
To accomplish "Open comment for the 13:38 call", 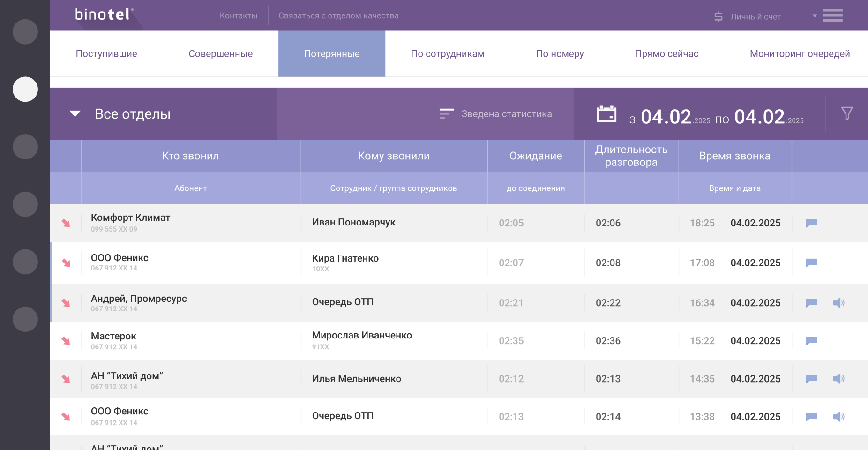I will (812, 417).
